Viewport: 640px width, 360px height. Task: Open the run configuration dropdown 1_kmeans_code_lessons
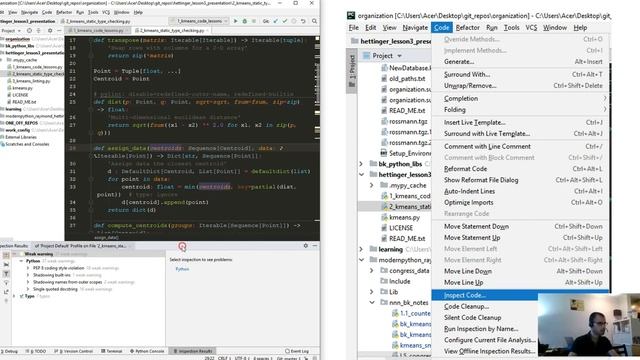[x=199, y=21]
